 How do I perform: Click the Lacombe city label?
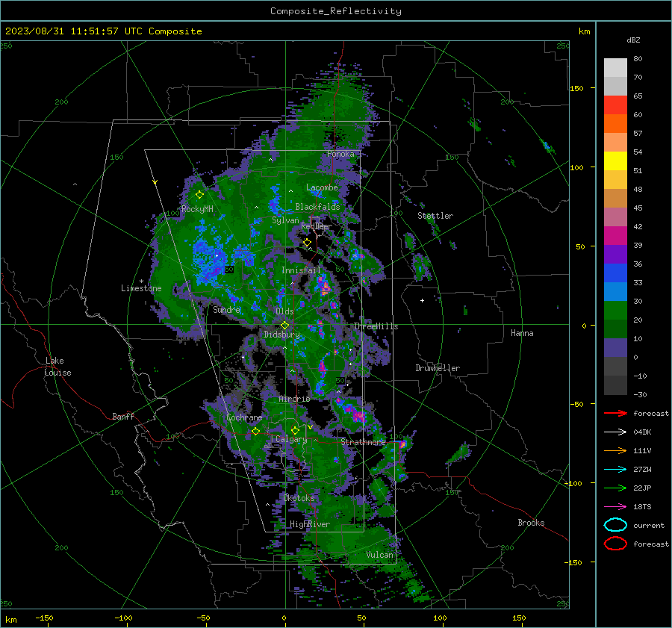pos(322,187)
